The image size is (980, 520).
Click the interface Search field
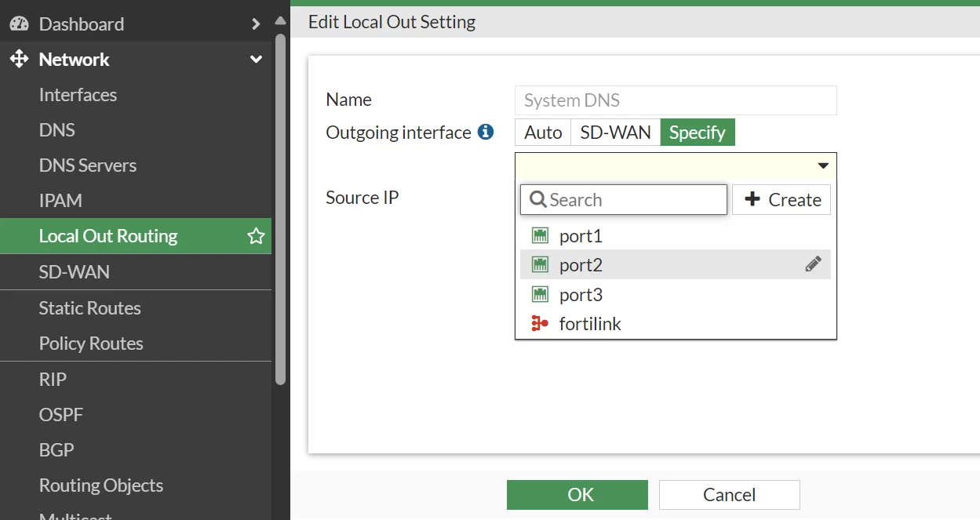[x=624, y=199]
